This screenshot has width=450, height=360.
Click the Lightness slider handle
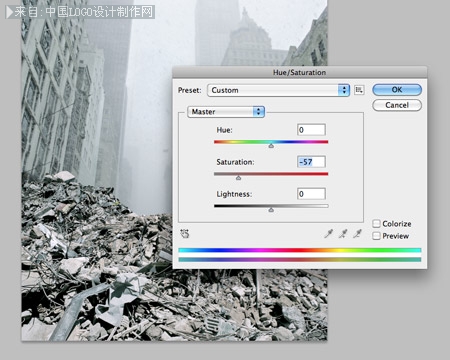271,210
